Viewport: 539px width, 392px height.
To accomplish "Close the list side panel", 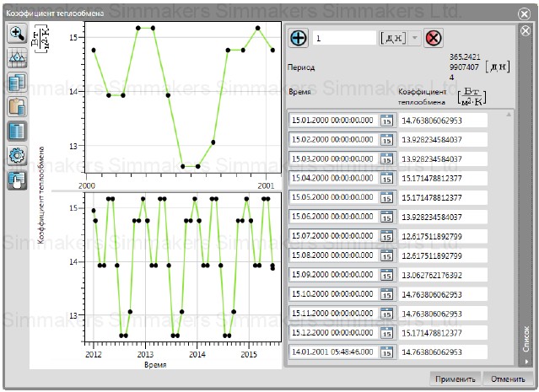I will tap(526, 31).
